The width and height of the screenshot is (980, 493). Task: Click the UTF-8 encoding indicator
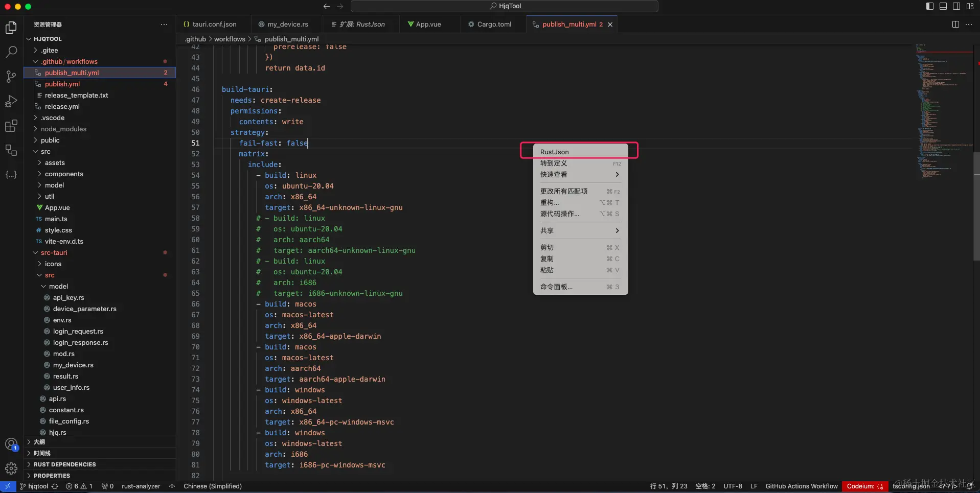point(733,486)
